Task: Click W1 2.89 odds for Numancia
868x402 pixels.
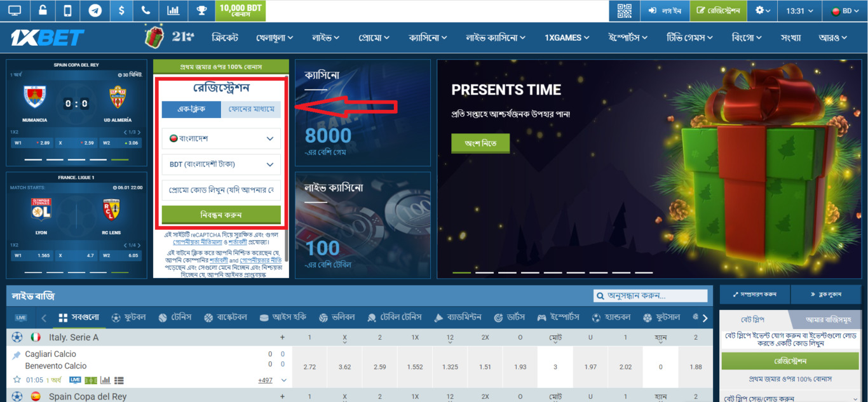Action: pyautogui.click(x=32, y=143)
